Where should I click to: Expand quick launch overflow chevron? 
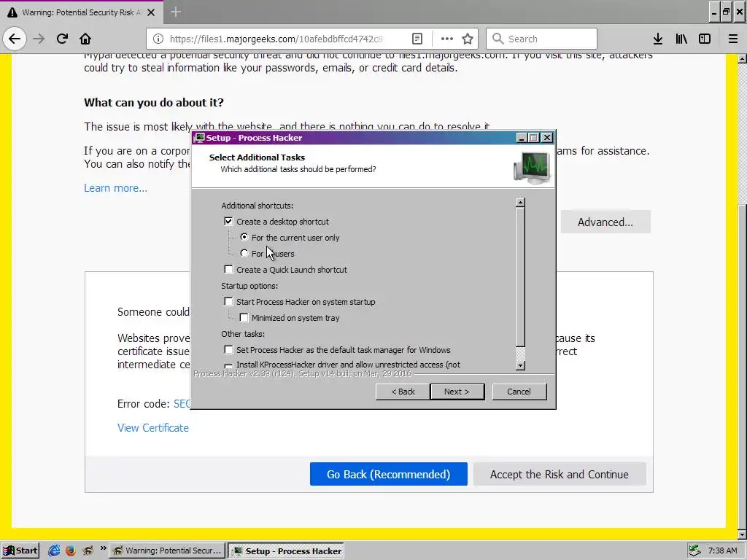pos(103,549)
